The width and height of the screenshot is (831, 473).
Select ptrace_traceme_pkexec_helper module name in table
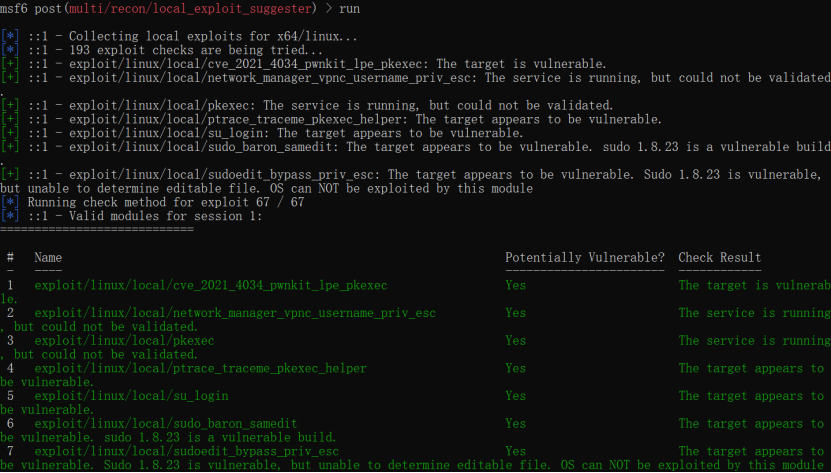point(200,368)
